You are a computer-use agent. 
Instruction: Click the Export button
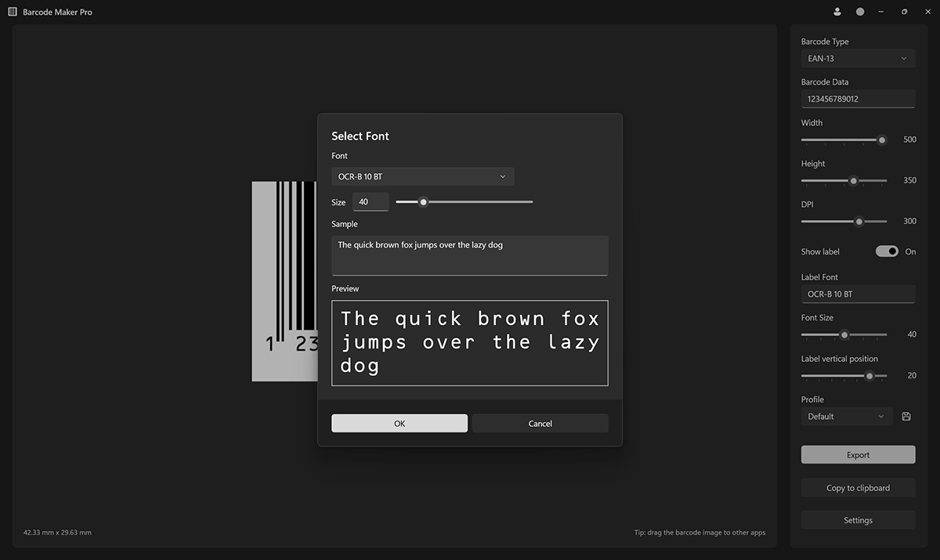click(x=858, y=455)
